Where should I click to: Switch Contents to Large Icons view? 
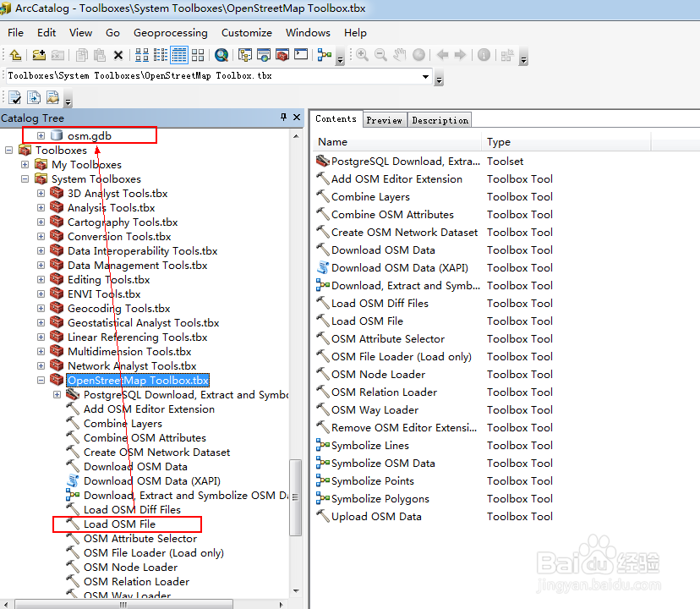pyautogui.click(x=142, y=55)
